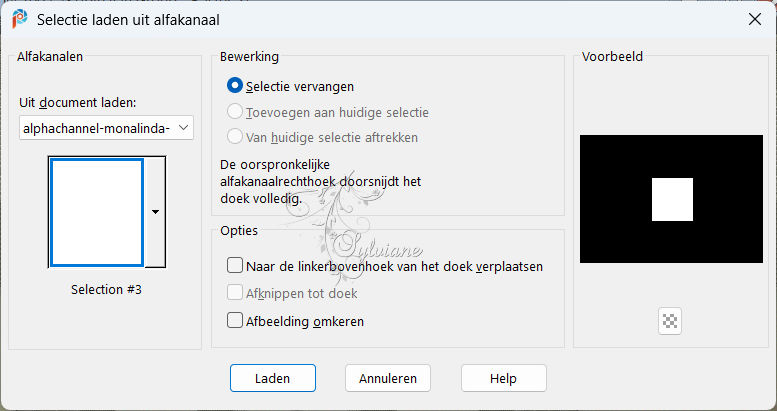Close the Selectie laden uit alfakanaal dialog
The image size is (777, 411).
pos(755,19)
